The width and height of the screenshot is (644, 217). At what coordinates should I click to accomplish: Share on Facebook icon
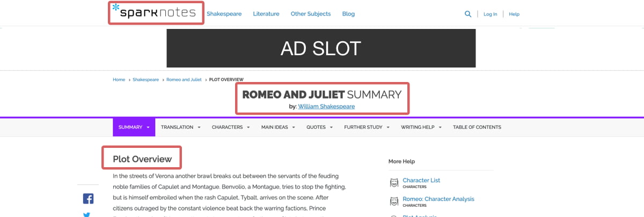click(x=89, y=199)
